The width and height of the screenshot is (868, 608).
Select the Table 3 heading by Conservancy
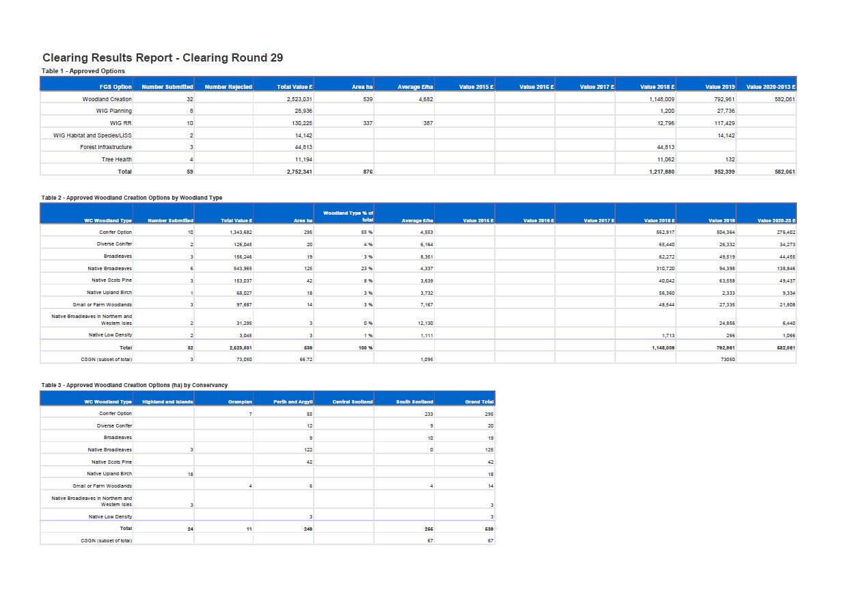(134, 385)
